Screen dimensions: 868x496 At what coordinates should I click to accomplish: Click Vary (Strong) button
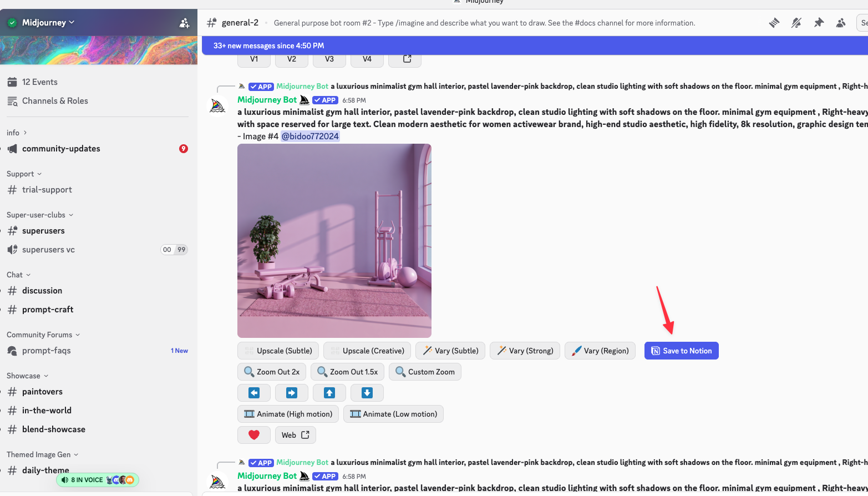click(x=525, y=351)
